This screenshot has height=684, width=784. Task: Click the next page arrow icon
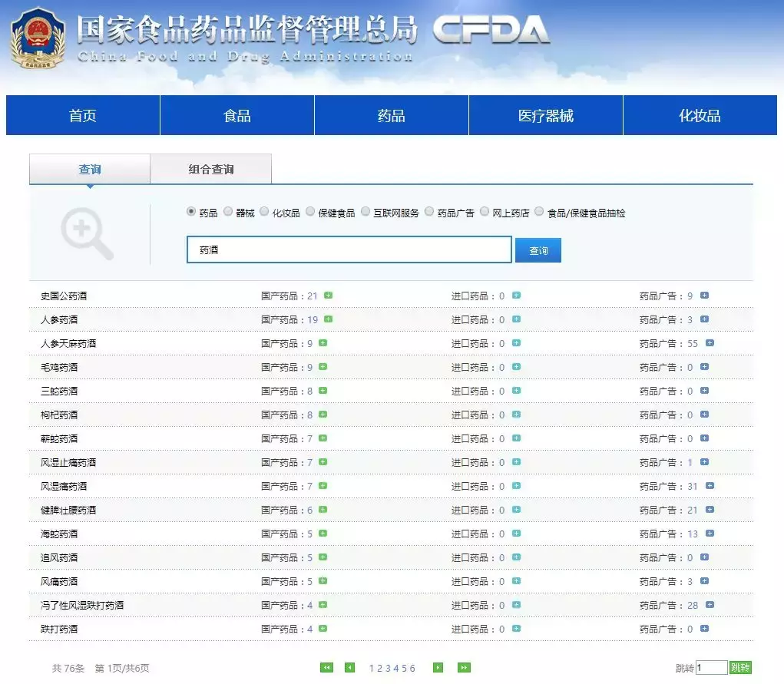438,668
